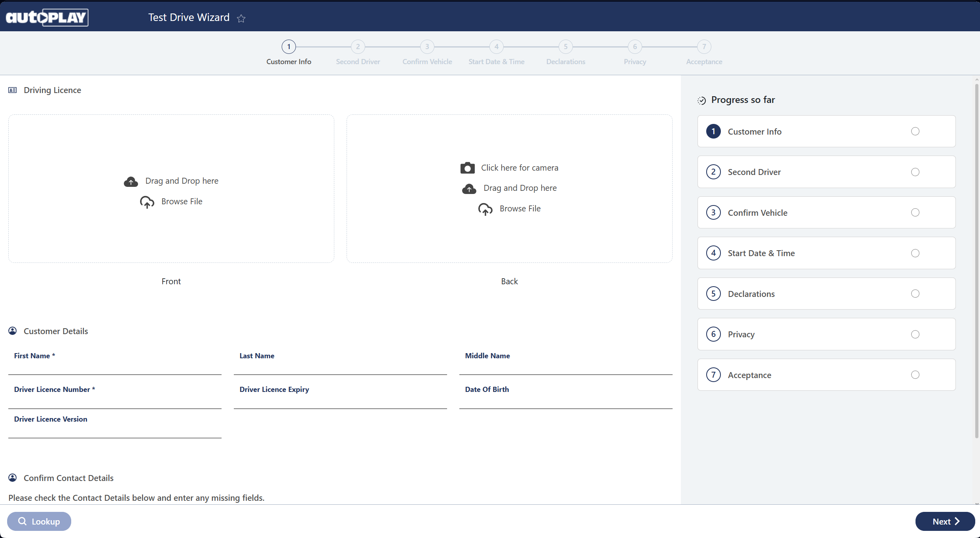980x538 pixels.
Task: Select the Acceptance progress radio circle
Action: (x=915, y=375)
